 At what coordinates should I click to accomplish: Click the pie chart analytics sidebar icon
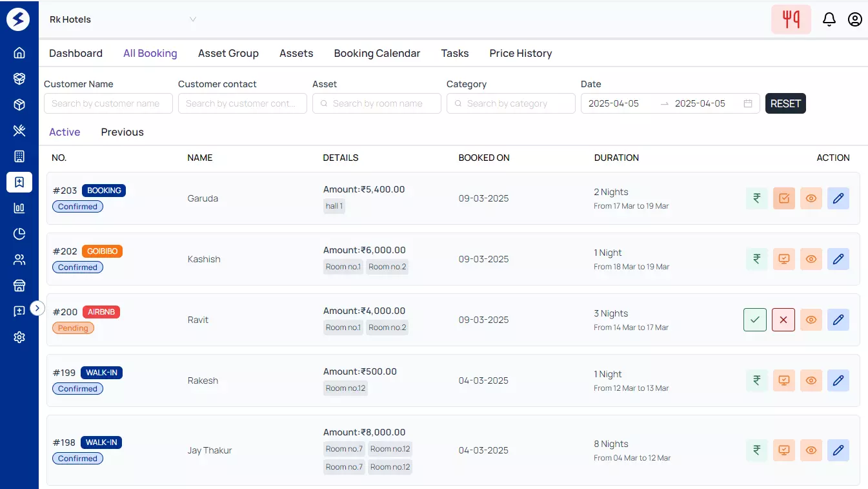[x=19, y=233]
